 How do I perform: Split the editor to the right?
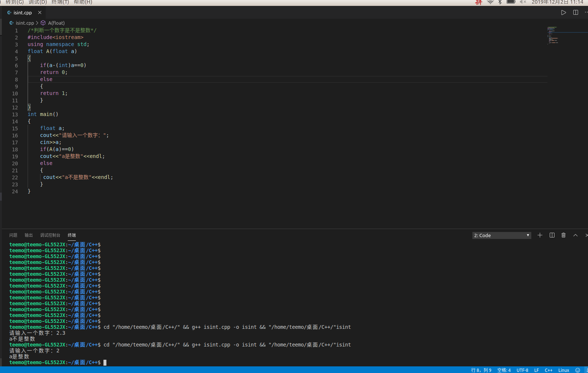point(575,13)
